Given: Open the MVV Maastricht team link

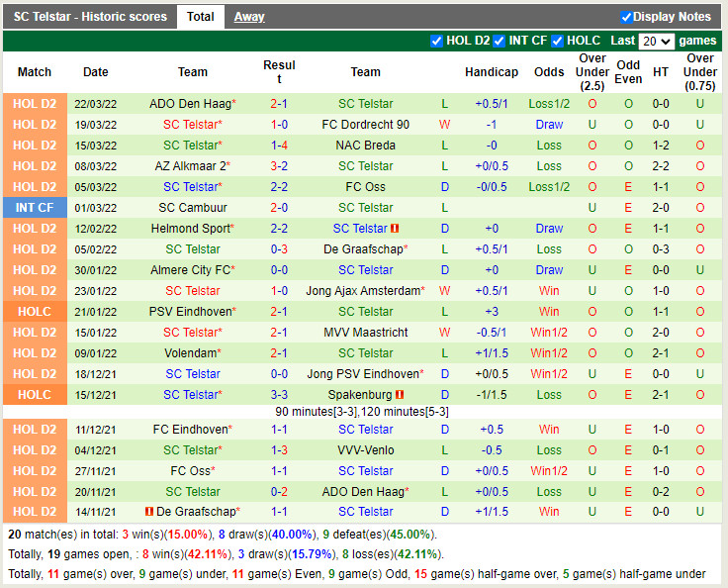Looking at the screenshot, I should pos(365,333).
